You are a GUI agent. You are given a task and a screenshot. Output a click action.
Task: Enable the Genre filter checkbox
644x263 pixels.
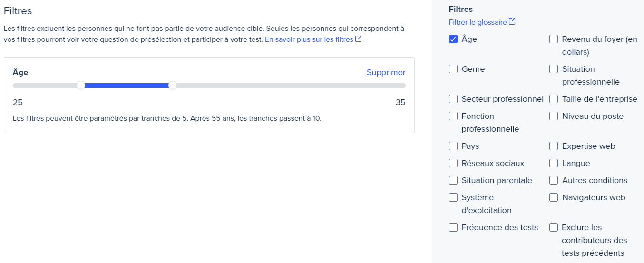(453, 69)
